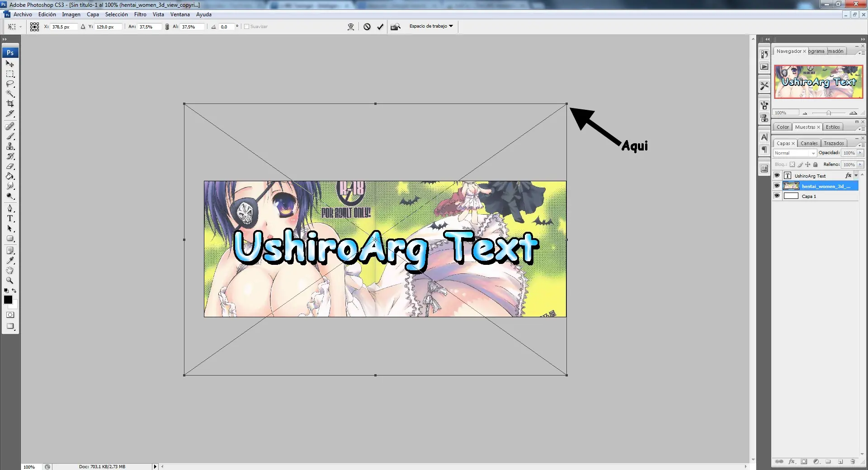Toggle lock transparent pixels
Screen dimensions: 868x470
point(792,164)
